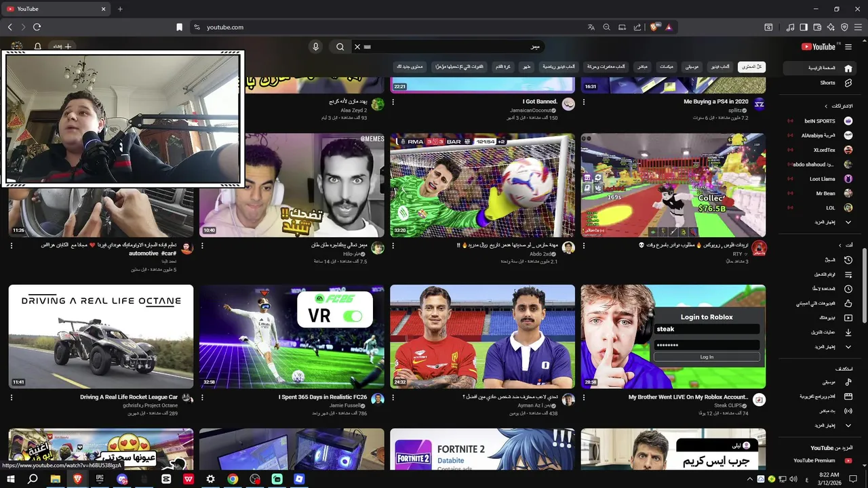
Task: Open the beIN SPORTS subscription
Action: [x=819, y=121]
